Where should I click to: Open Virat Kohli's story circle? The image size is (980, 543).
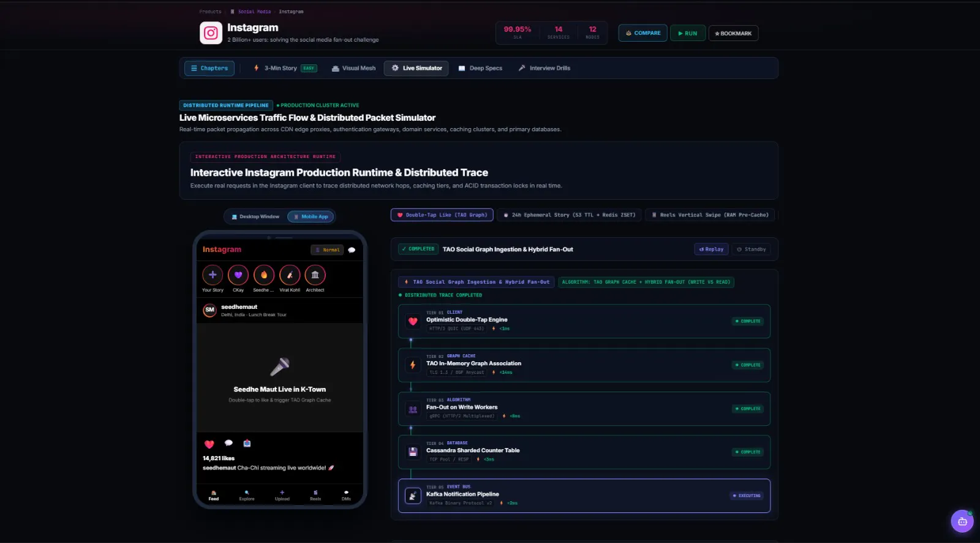[x=290, y=275]
